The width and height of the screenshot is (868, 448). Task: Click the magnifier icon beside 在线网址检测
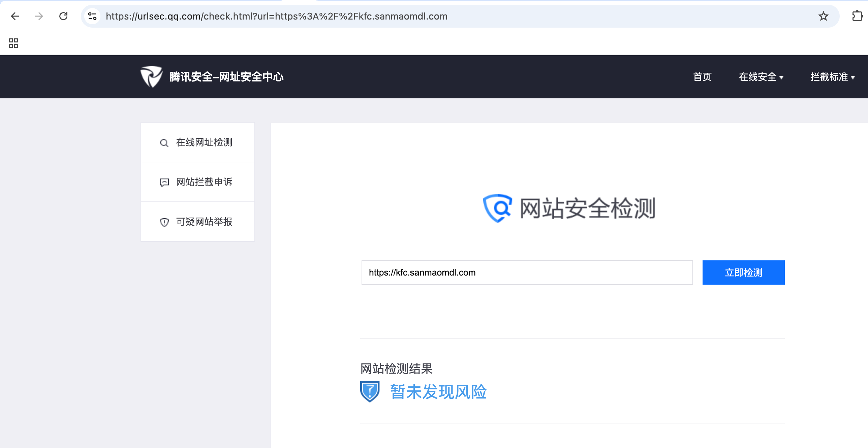click(164, 143)
